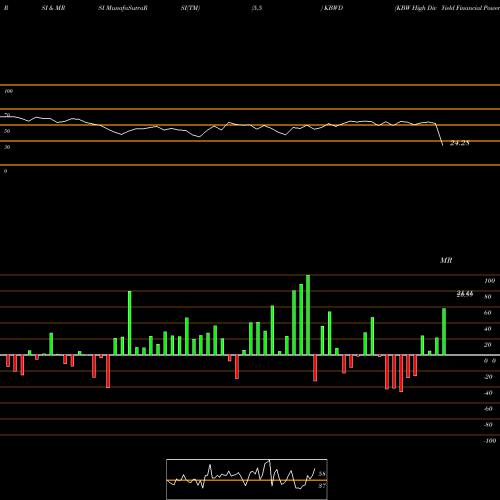Viewport: 500px width, 500px height.
Task: Open the mini RSI chart thumbnail
Action: (x=247, y=479)
